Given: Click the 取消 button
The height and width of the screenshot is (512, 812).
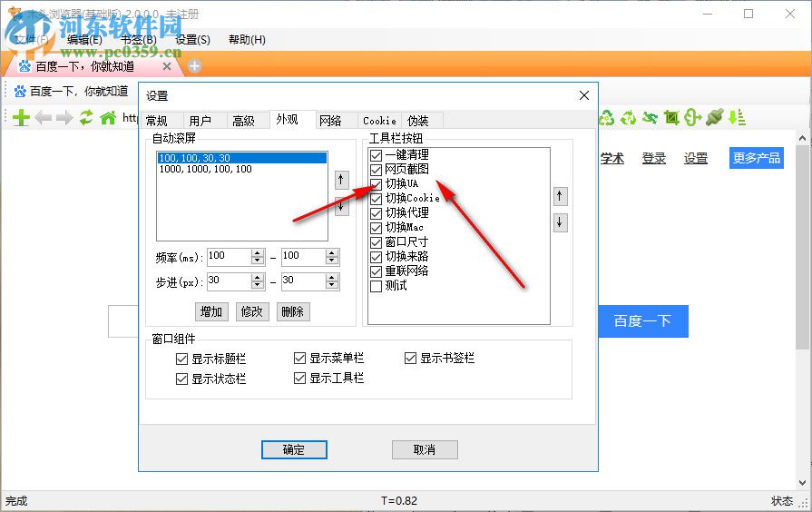Looking at the screenshot, I should pos(425,449).
